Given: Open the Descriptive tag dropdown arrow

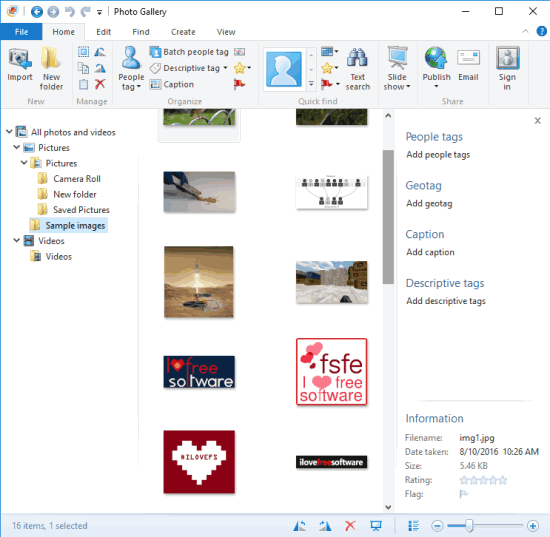Looking at the screenshot, I should (225, 68).
